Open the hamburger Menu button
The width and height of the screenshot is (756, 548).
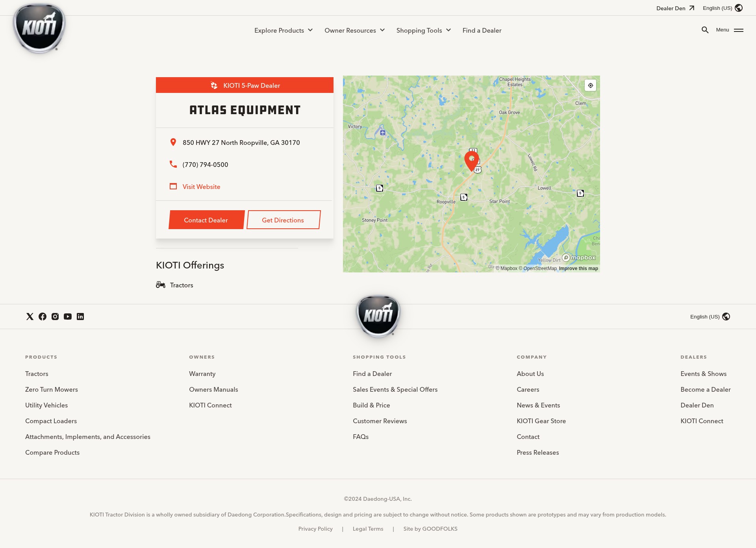click(730, 30)
